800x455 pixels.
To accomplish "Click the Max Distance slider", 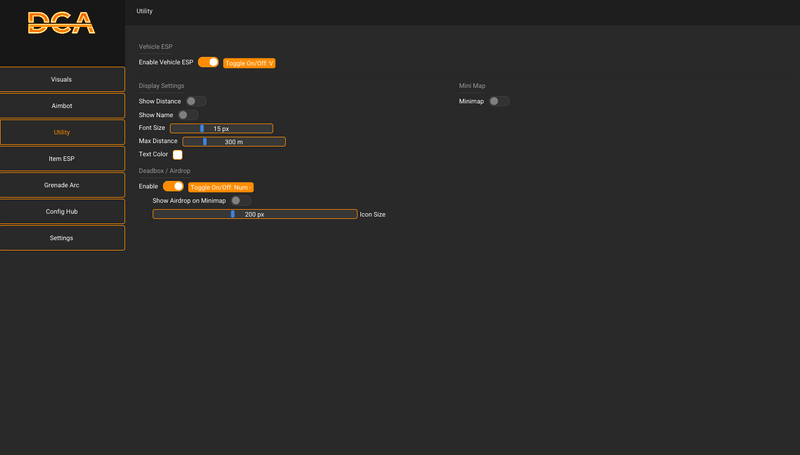I will click(234, 141).
